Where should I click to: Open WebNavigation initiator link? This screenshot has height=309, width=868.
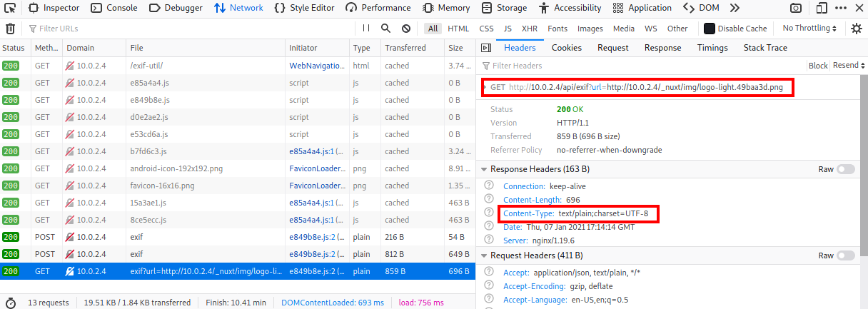[318, 66]
